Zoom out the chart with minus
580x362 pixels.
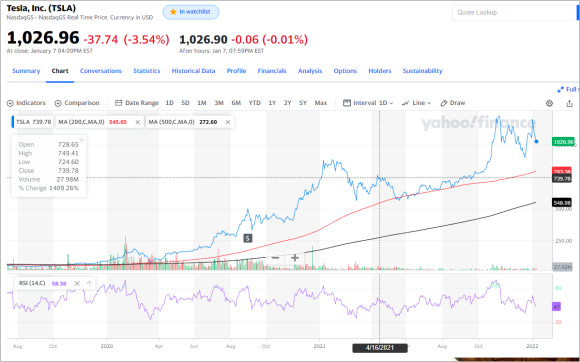pos(275,258)
